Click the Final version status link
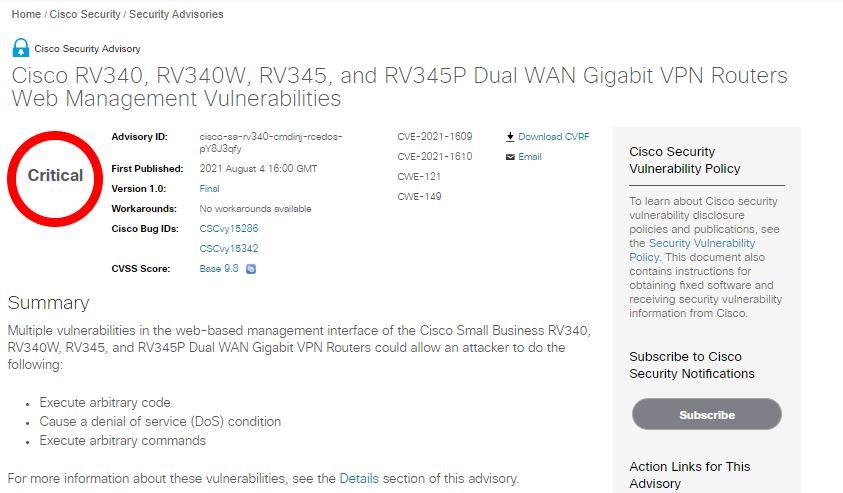 click(209, 189)
